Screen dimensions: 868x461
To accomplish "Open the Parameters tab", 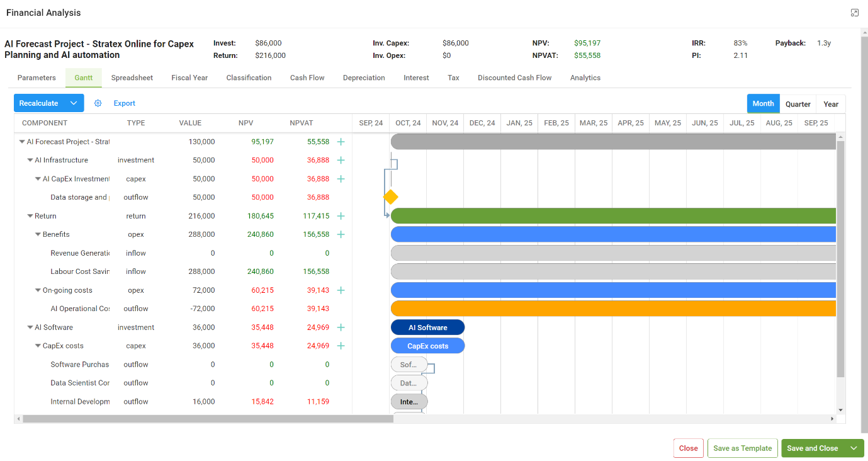I will tap(37, 78).
